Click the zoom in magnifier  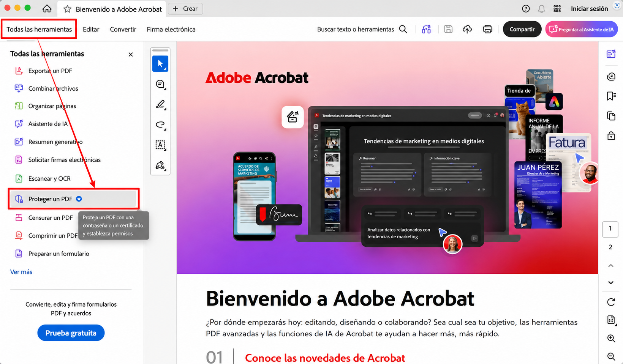(x=611, y=338)
